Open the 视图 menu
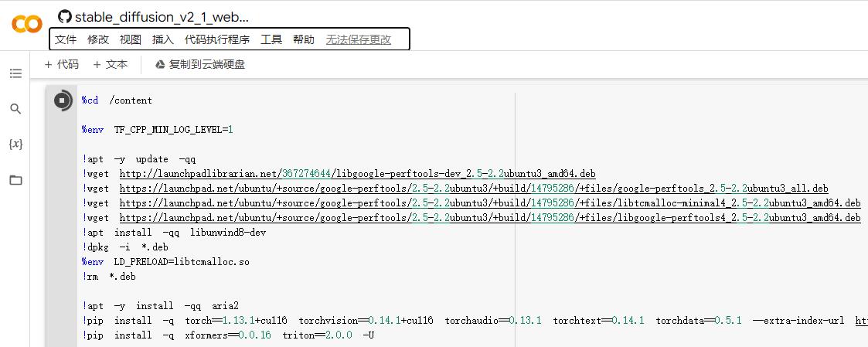 (131, 39)
